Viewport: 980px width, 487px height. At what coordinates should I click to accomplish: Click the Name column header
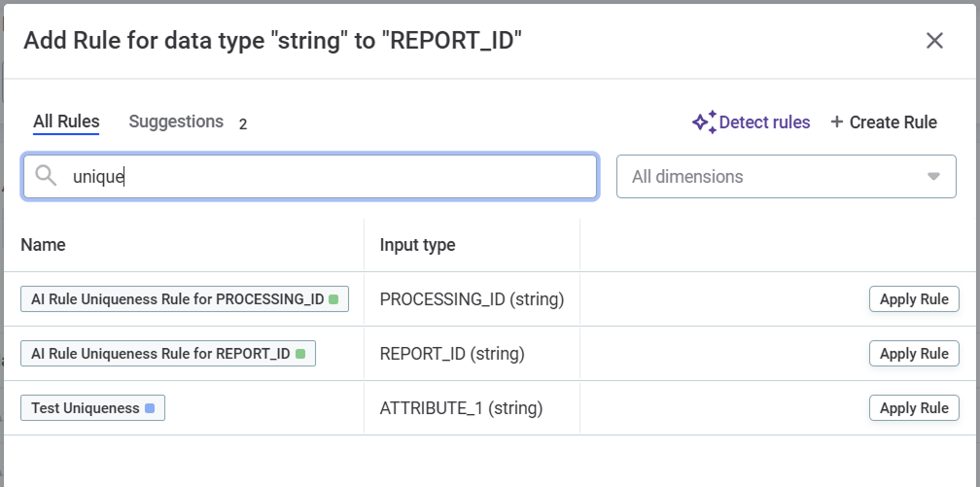(44, 245)
